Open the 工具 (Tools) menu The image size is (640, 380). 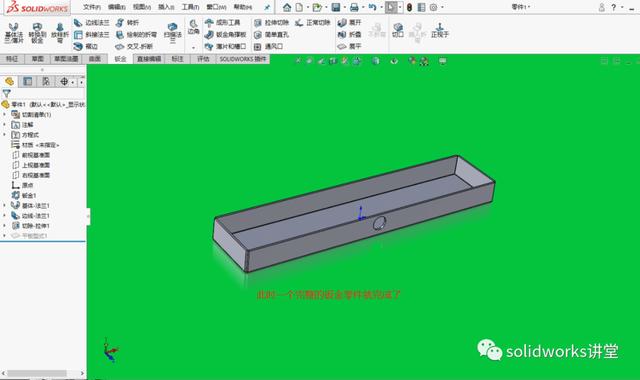click(x=190, y=7)
